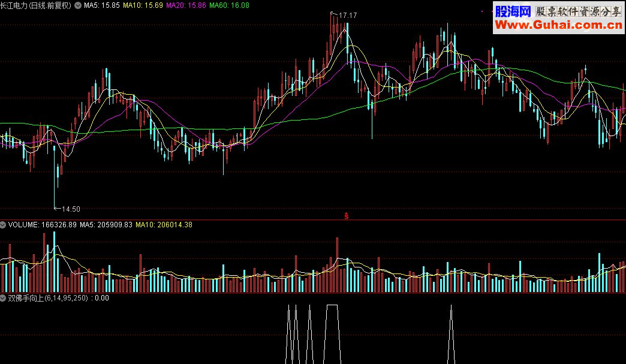Screen dimensions: 626x364
Task: Click the volume MA5: 205909.83 label
Action: (x=106, y=225)
